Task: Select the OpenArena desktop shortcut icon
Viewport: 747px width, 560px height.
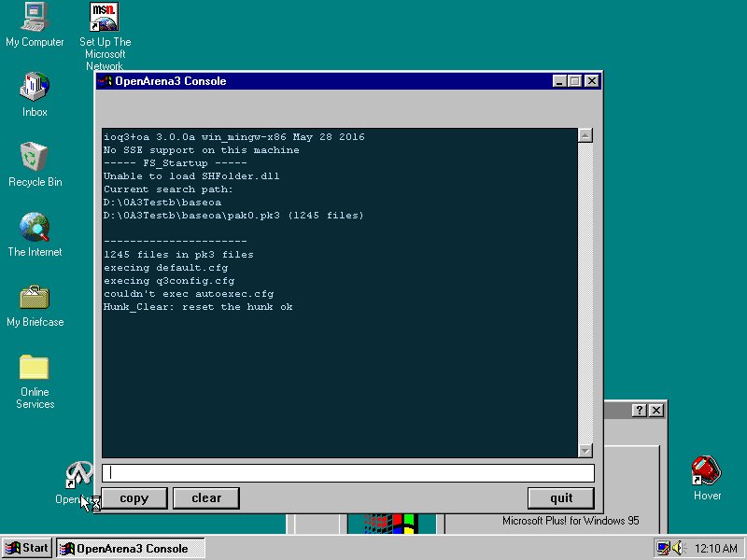Action: (x=78, y=475)
